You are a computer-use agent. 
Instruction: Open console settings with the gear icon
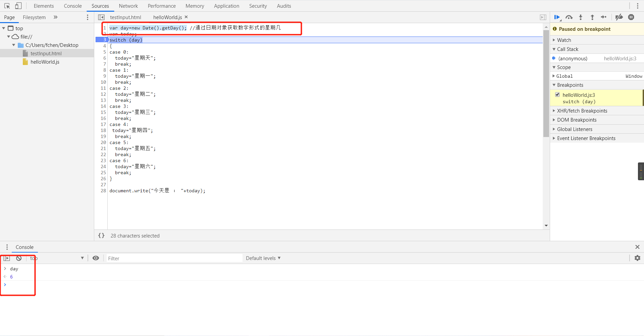tap(638, 258)
